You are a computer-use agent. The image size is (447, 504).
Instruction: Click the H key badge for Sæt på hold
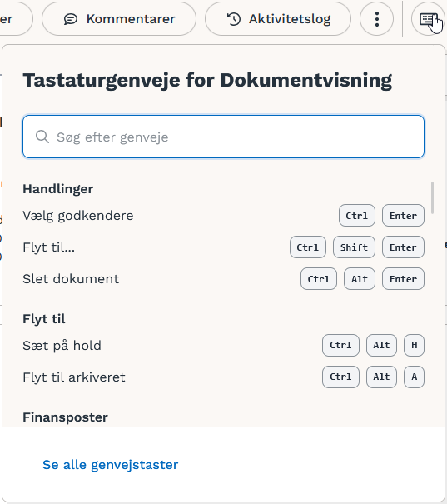pyautogui.click(x=414, y=345)
